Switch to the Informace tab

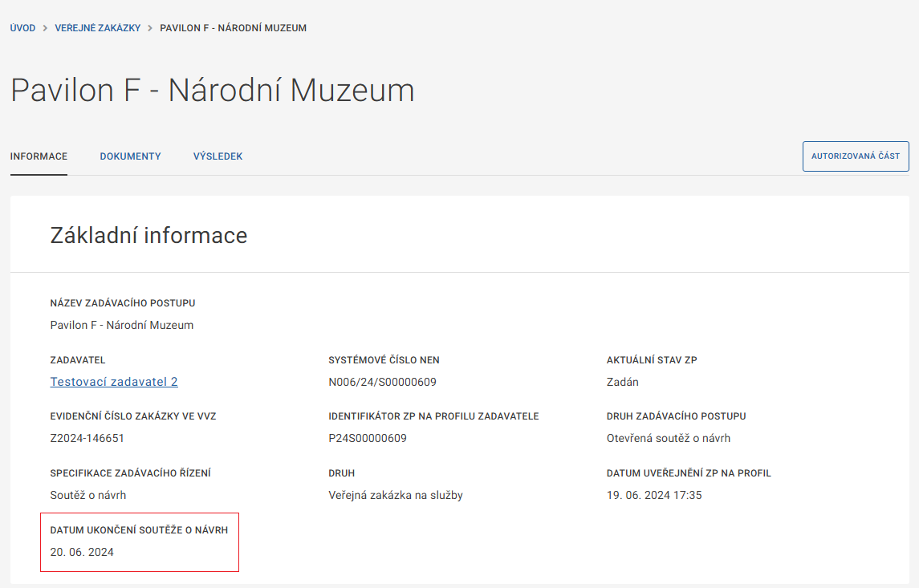(x=39, y=156)
